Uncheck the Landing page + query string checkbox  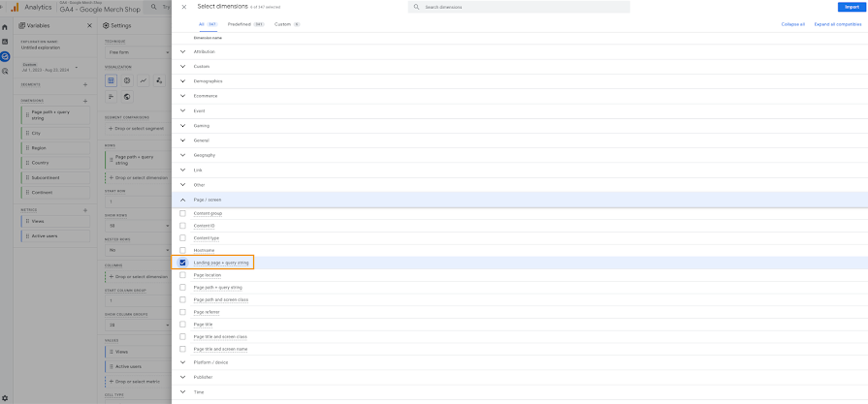(x=182, y=263)
